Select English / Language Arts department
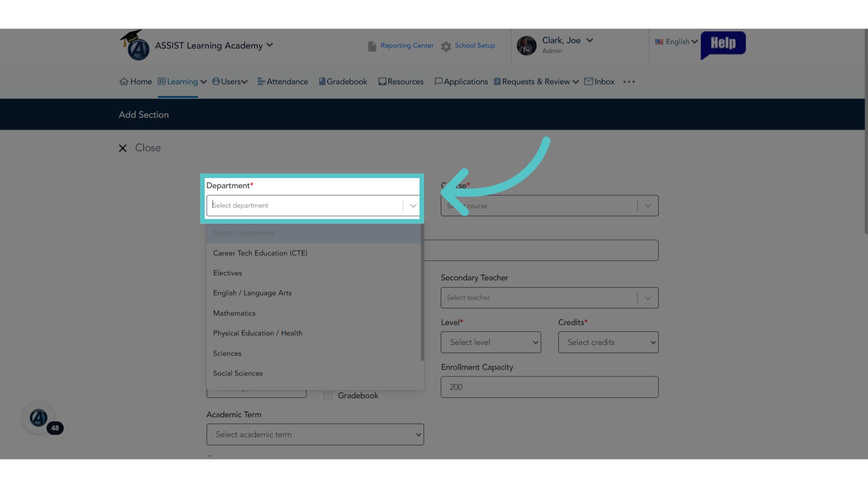This screenshot has width=868, height=488. [x=314, y=293]
